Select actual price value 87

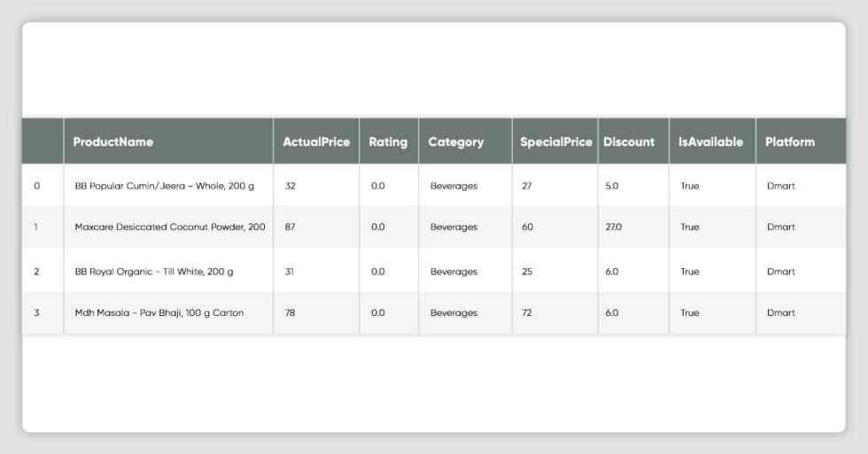291,227
